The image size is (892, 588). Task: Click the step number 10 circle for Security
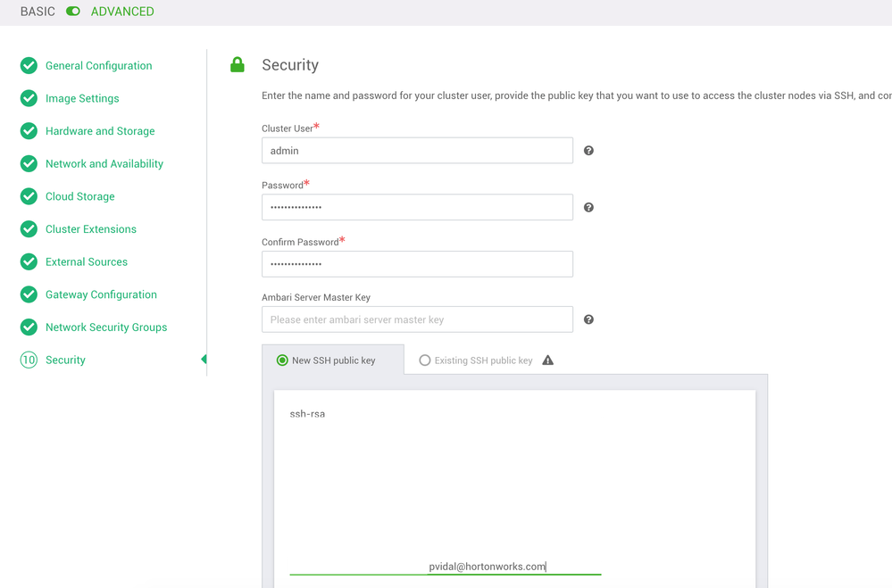[x=28, y=360]
